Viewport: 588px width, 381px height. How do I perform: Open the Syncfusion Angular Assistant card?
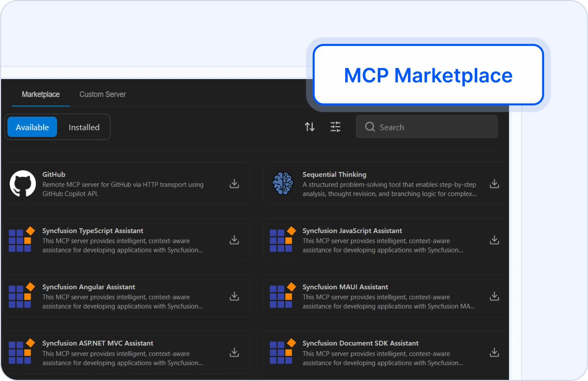(x=124, y=296)
